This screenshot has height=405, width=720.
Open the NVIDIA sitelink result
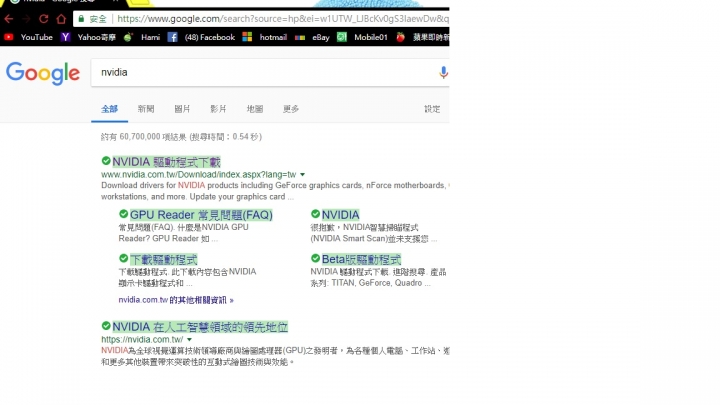pyautogui.click(x=340, y=214)
